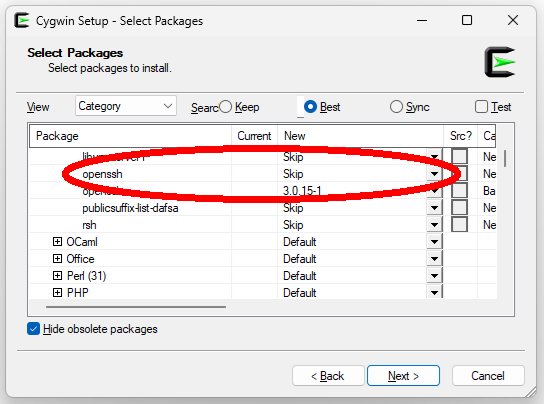Image resolution: width=544 pixels, height=404 pixels.
Task: Open version dropdown for the openssh package
Action: pos(434,174)
